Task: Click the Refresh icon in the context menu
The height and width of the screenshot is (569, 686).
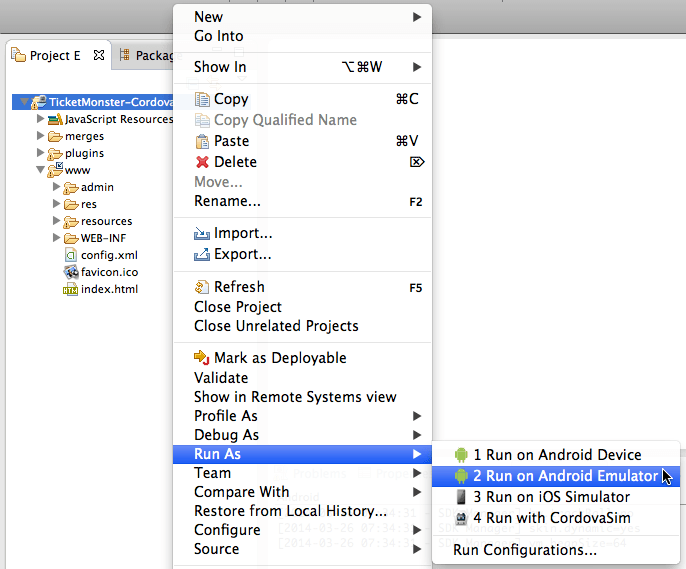Action: [x=203, y=287]
